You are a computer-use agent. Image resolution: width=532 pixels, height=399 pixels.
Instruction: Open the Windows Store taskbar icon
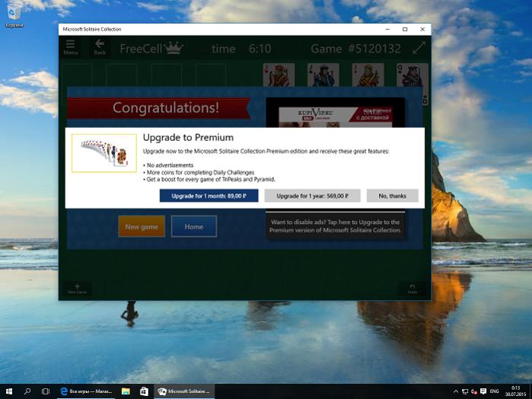click(x=144, y=391)
